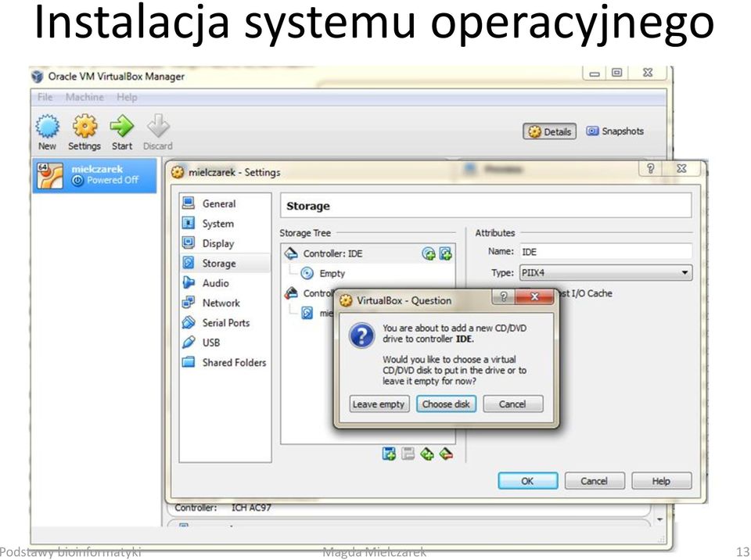The width and height of the screenshot is (751, 560).
Task: Select USB settings category
Action: (225, 343)
